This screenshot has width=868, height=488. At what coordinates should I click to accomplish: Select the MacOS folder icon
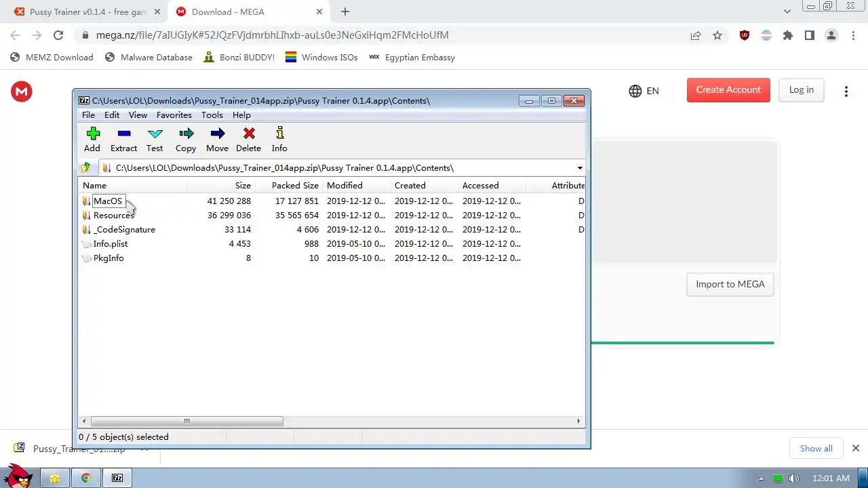pos(87,201)
